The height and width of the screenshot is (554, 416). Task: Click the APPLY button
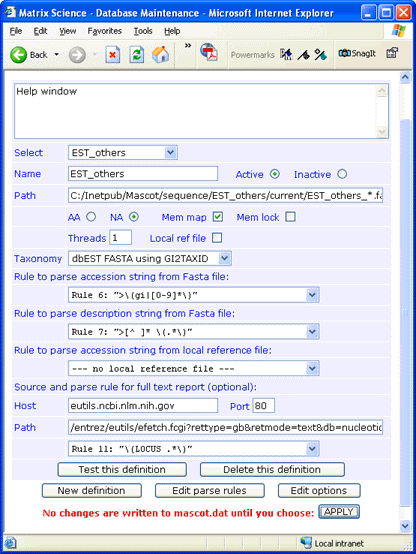[339, 512]
